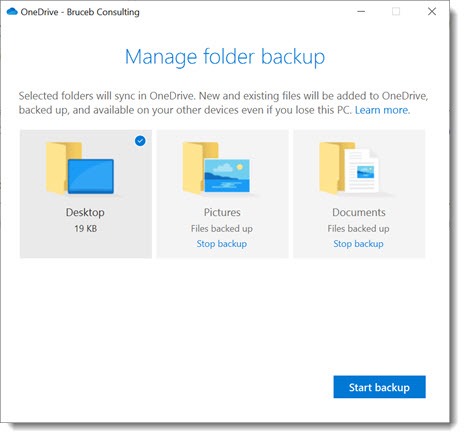Click the OneDrive cloud icon in title bar

pos(12,12)
